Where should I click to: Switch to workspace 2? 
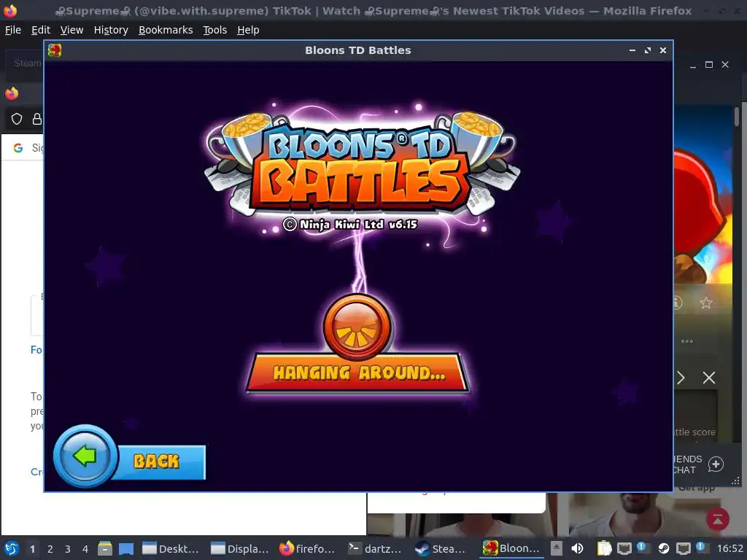50,549
